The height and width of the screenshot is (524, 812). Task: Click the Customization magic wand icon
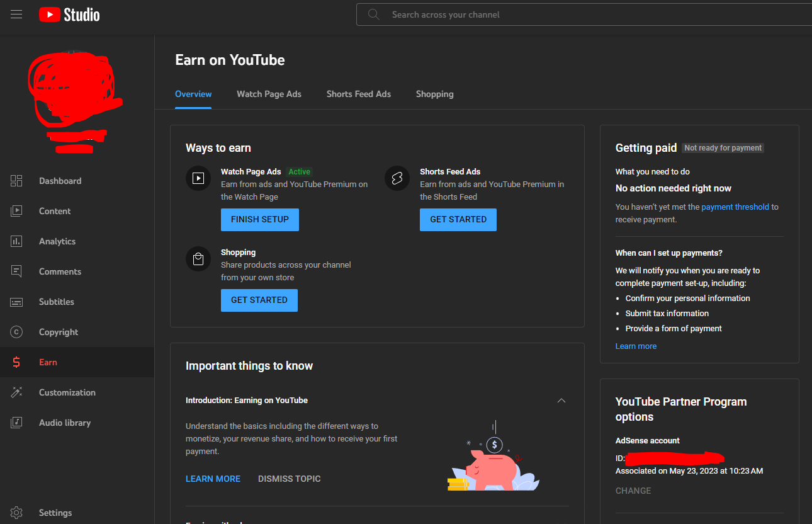click(x=16, y=392)
